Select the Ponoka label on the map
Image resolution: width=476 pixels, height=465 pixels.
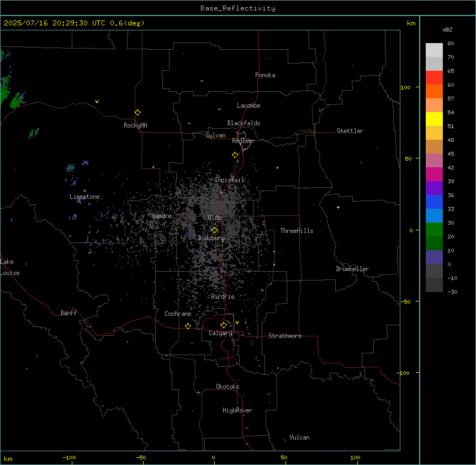click(265, 75)
